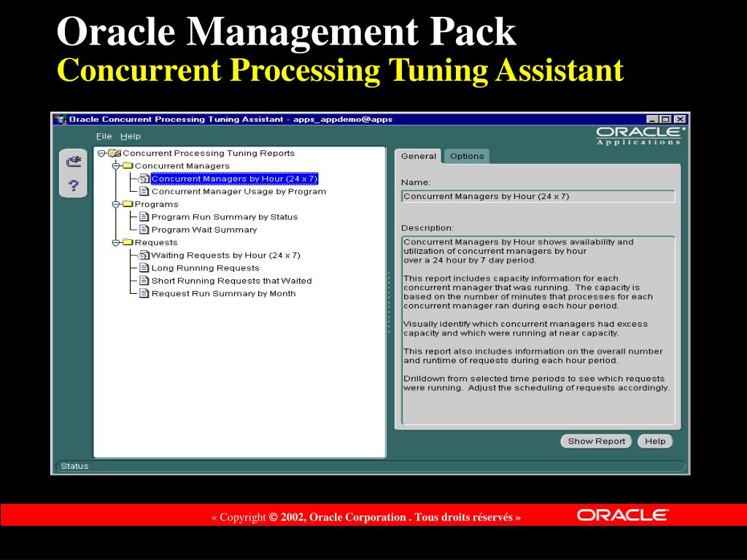Collapse the Programs tree node
This screenshot has height=560, width=747.
[116, 204]
